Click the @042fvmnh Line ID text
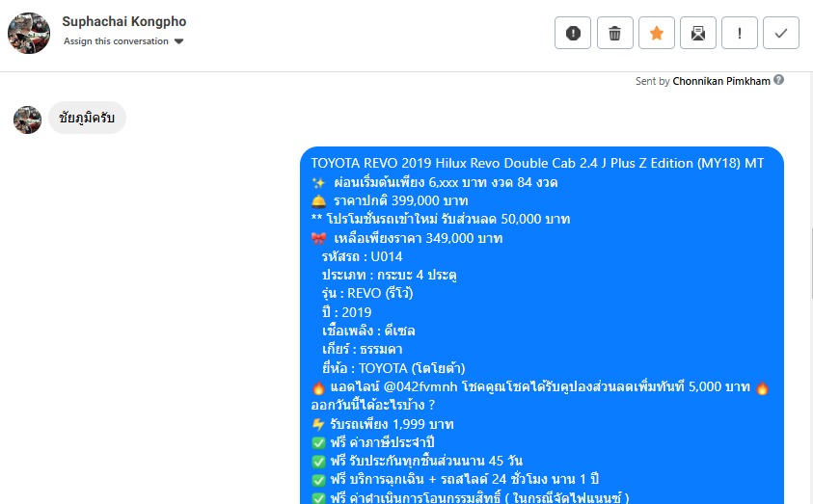 click(x=420, y=387)
